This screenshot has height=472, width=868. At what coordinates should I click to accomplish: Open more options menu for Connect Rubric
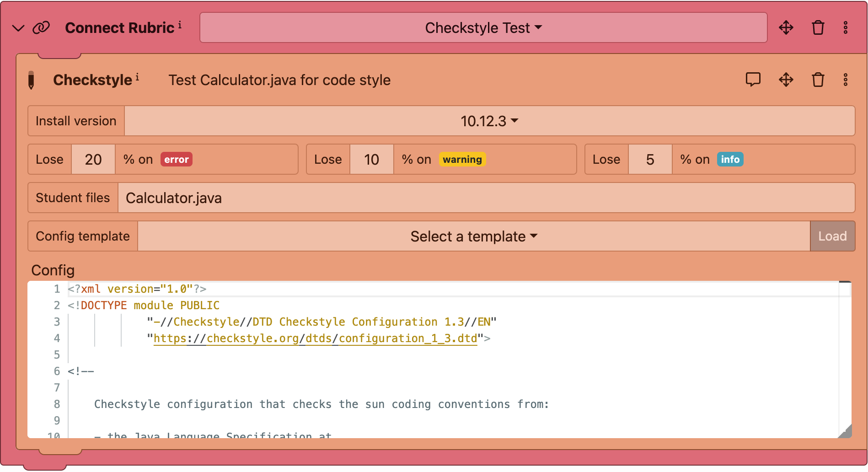point(845,28)
